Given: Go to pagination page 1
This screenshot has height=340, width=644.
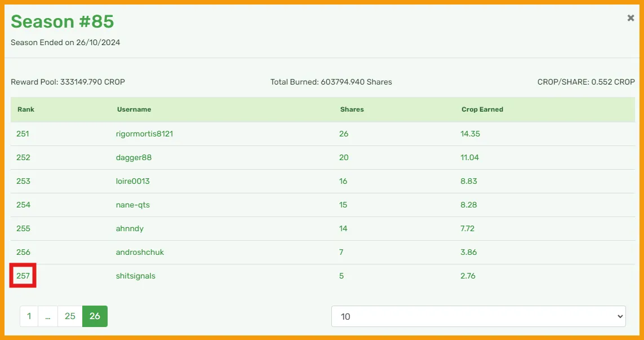Looking at the screenshot, I should pyautogui.click(x=29, y=316).
